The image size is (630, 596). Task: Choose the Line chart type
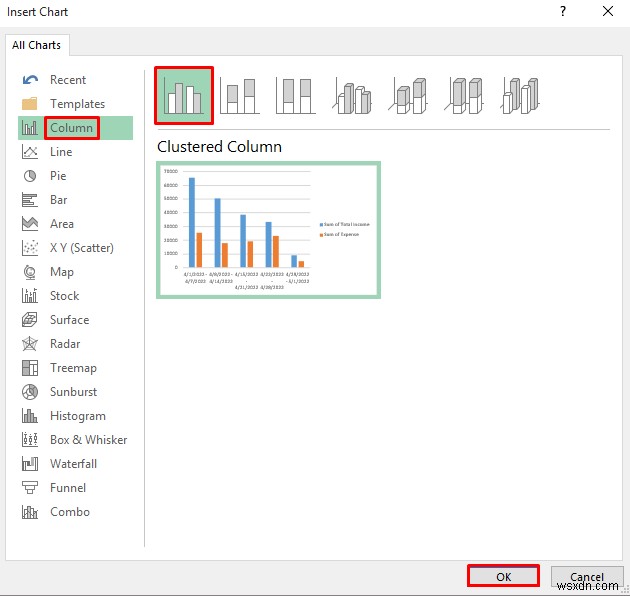(x=61, y=152)
